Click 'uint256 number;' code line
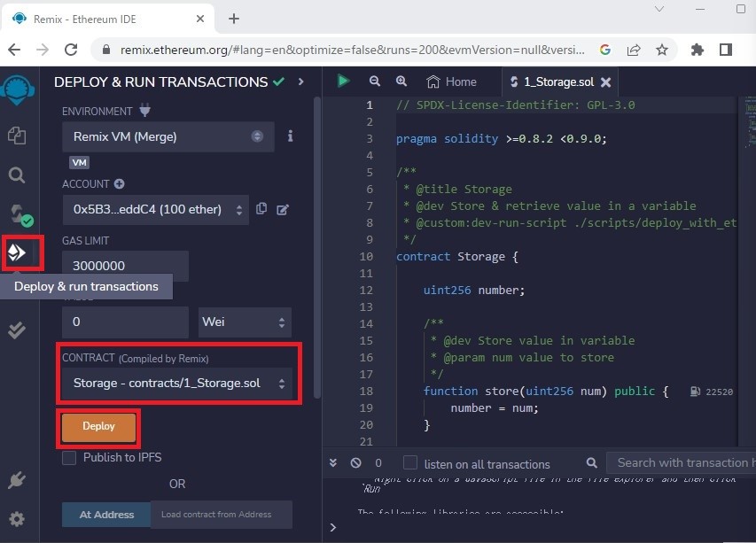756x543 pixels. tap(474, 290)
